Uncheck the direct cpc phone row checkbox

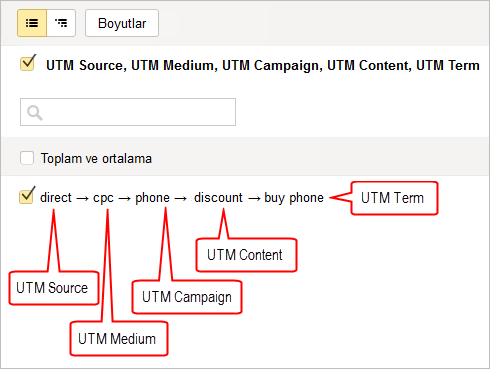tap(27, 196)
